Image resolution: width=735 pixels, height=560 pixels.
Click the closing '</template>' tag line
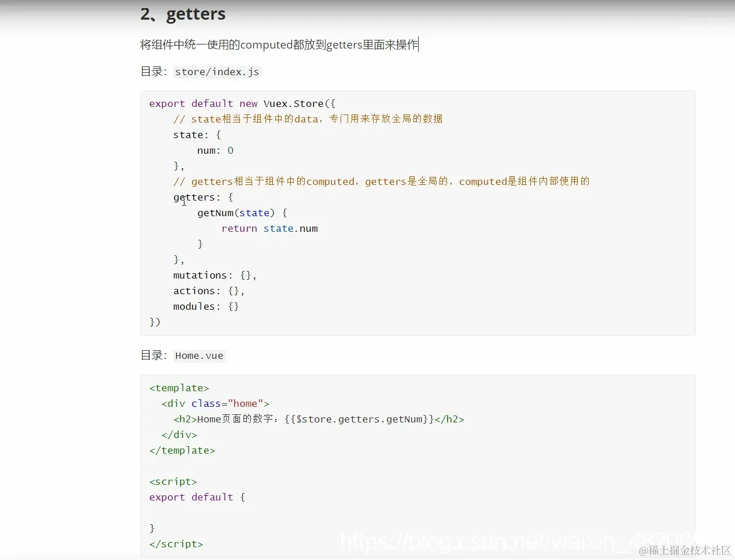point(182,450)
